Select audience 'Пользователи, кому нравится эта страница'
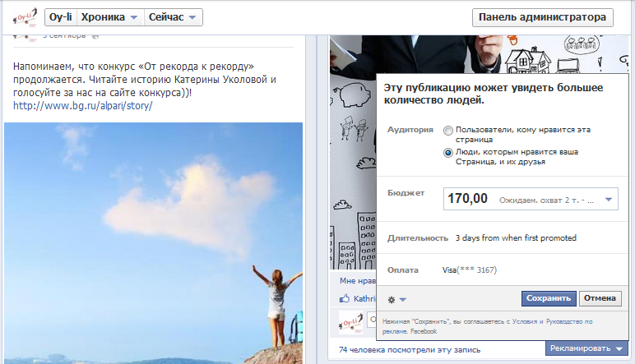Screen dimensions: 635x364 tap(448, 131)
